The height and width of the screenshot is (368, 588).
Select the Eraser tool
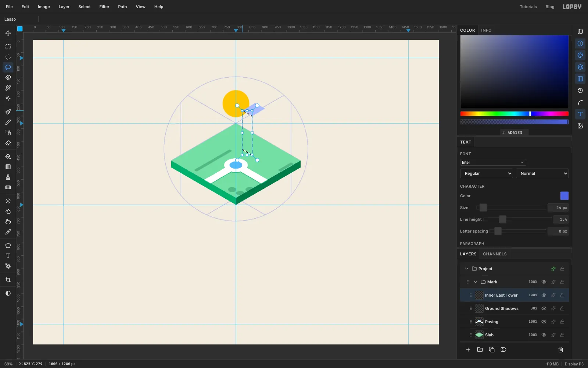click(8, 143)
